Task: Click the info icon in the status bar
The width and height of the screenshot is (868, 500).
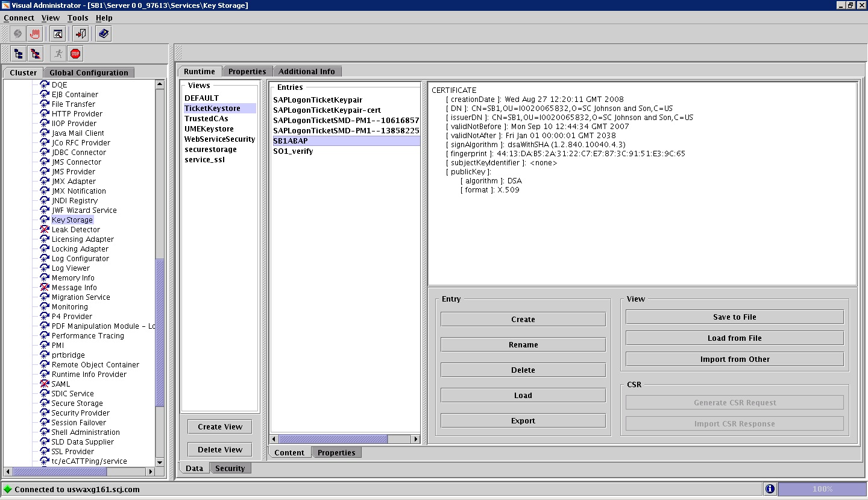Action: [x=770, y=489]
